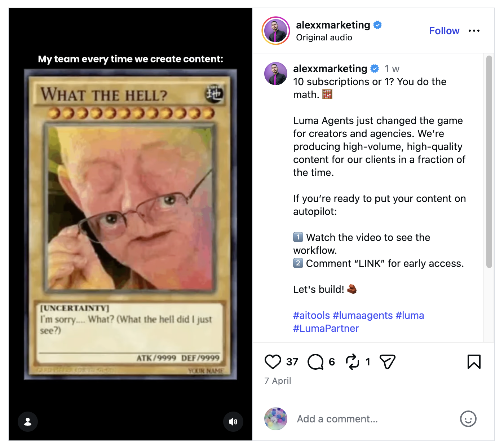Follow alexxmarketing

pos(444,31)
